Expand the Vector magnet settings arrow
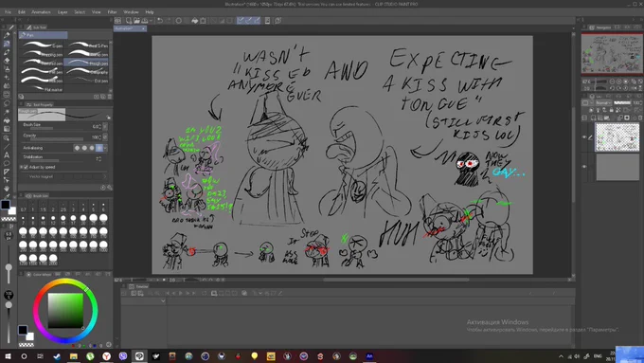644x363 pixels. 105,176
